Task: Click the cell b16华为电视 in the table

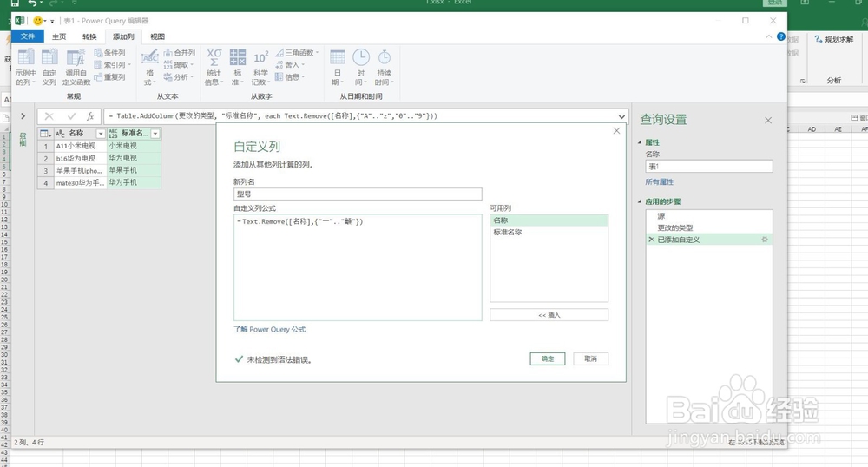Action: [80, 158]
